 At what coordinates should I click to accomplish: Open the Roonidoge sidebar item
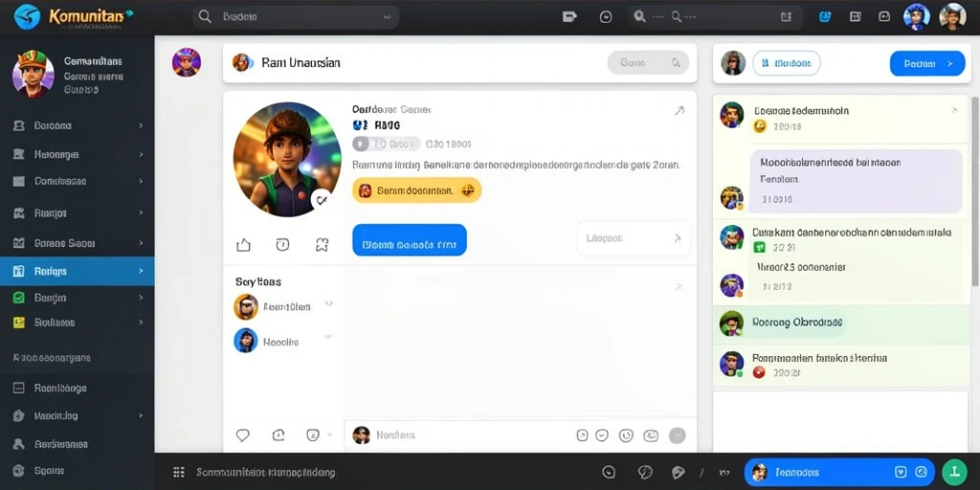[x=77, y=389]
